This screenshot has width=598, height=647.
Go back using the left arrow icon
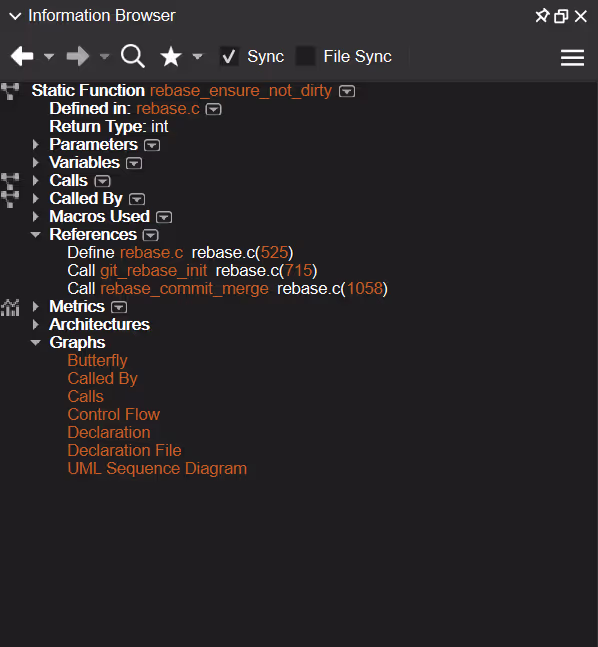click(x=22, y=56)
